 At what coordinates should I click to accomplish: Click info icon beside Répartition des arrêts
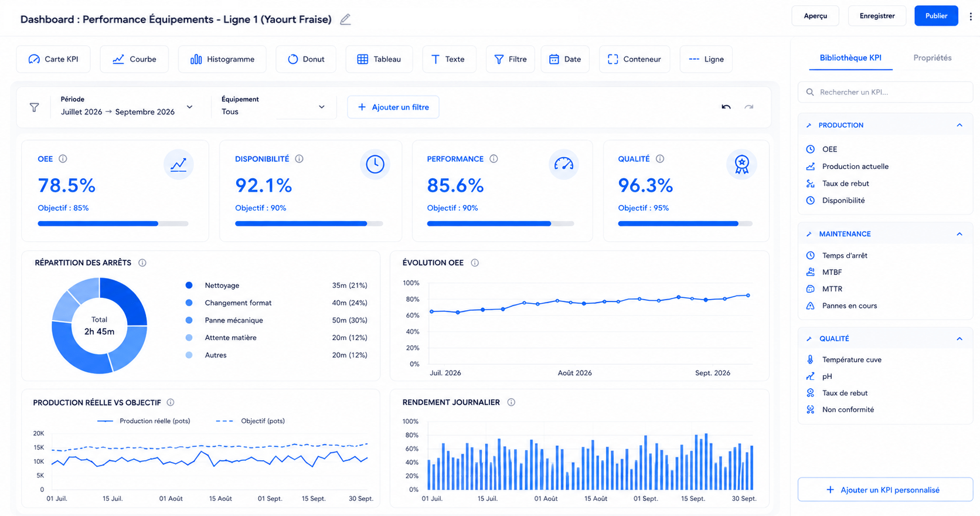[x=142, y=263]
